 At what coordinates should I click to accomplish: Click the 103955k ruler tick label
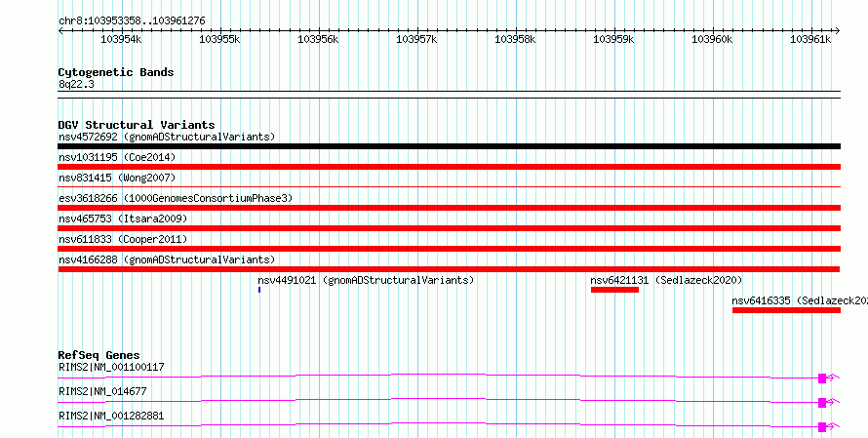click(219, 39)
